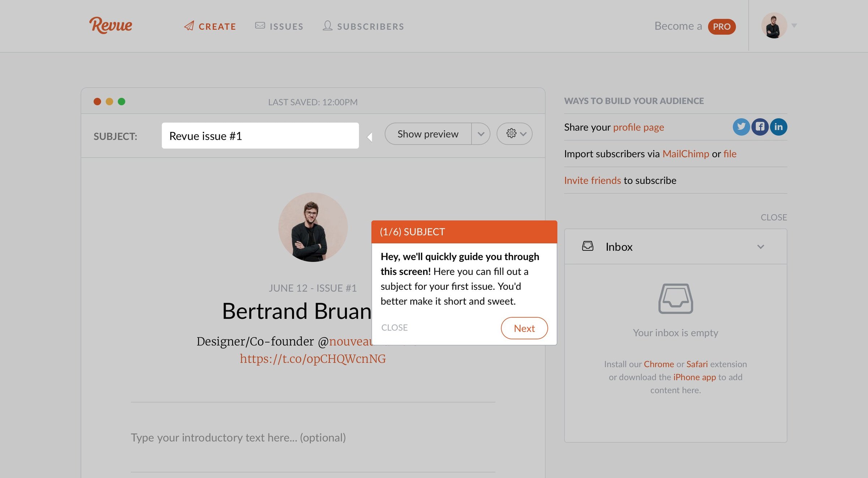This screenshot has width=868, height=478.
Task: Go to the Issues section
Action: [x=279, y=26]
